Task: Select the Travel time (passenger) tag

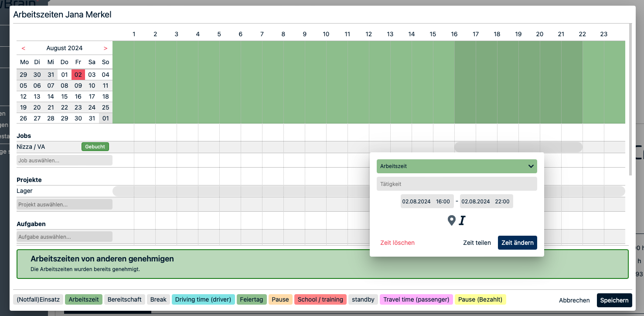Action: click(416, 299)
